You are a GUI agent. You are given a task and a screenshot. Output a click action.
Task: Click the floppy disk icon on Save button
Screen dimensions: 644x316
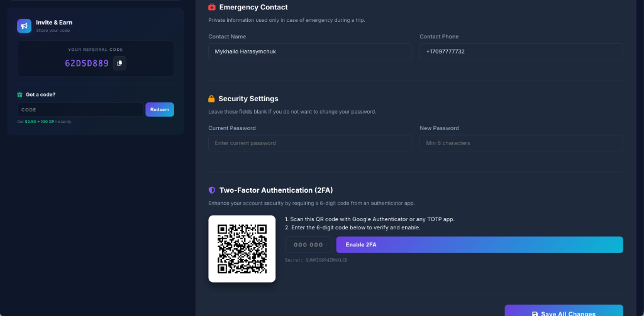click(535, 314)
